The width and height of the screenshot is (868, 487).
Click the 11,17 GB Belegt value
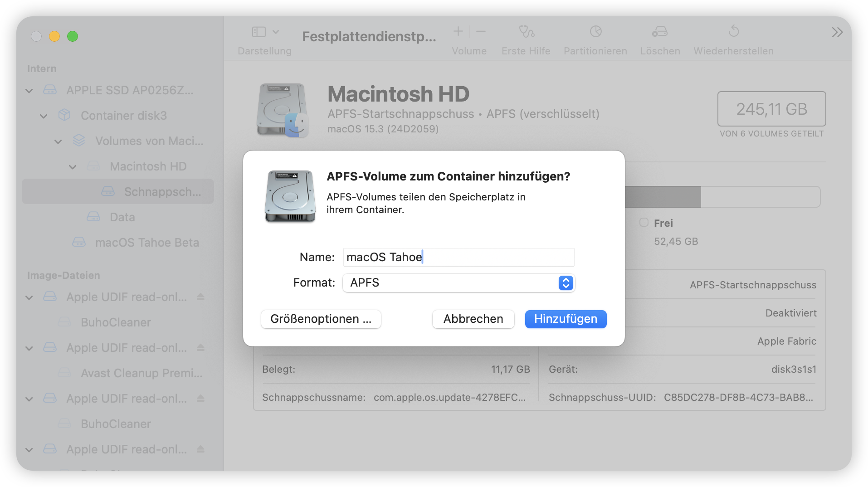pos(510,369)
